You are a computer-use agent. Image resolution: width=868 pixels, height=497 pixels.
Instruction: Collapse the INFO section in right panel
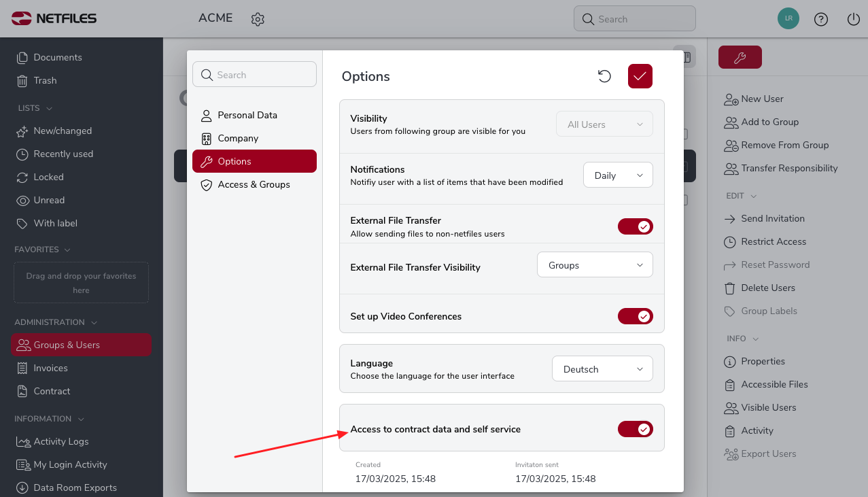(x=743, y=339)
